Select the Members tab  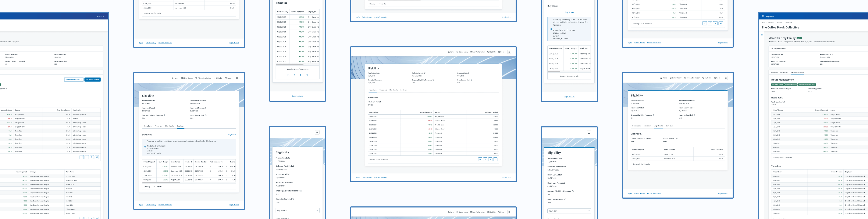[x=774, y=72]
